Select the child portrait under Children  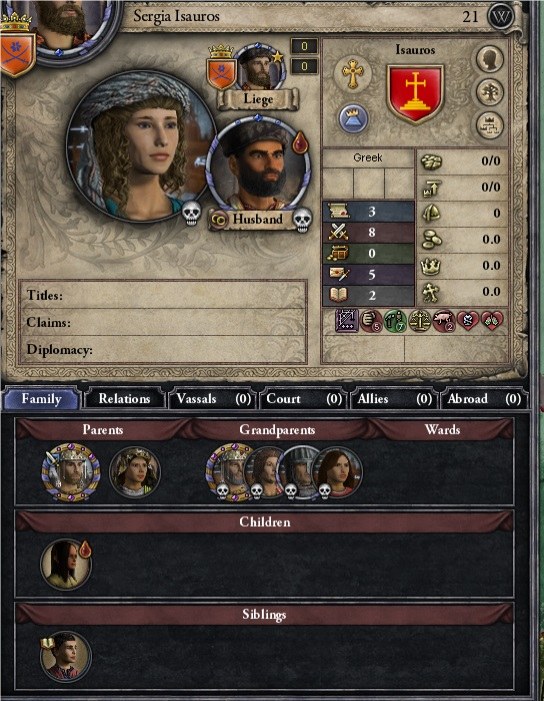[66, 564]
